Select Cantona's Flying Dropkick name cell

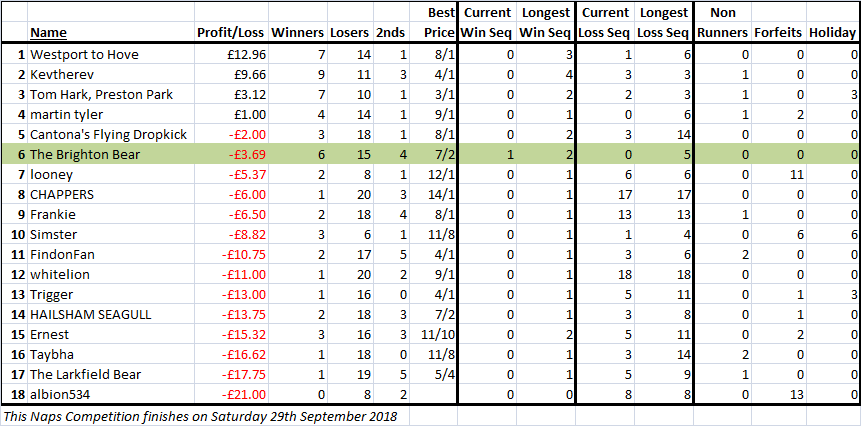pyautogui.click(x=111, y=134)
